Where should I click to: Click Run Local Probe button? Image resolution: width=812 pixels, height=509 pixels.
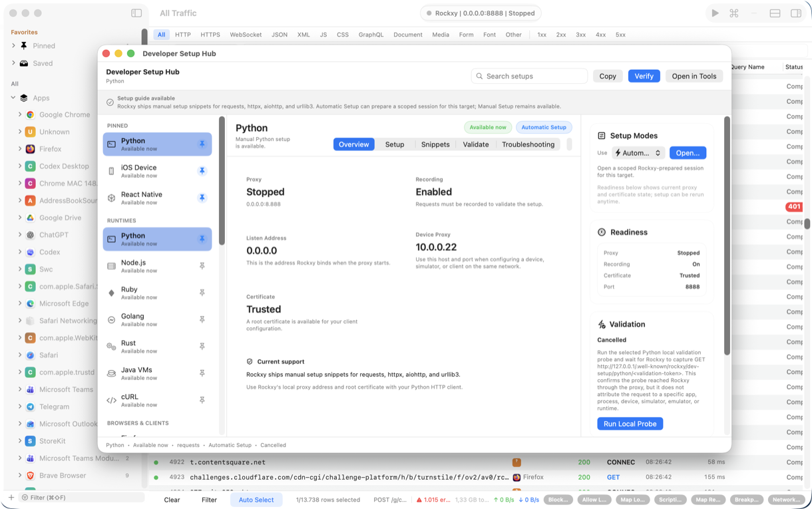click(x=630, y=424)
